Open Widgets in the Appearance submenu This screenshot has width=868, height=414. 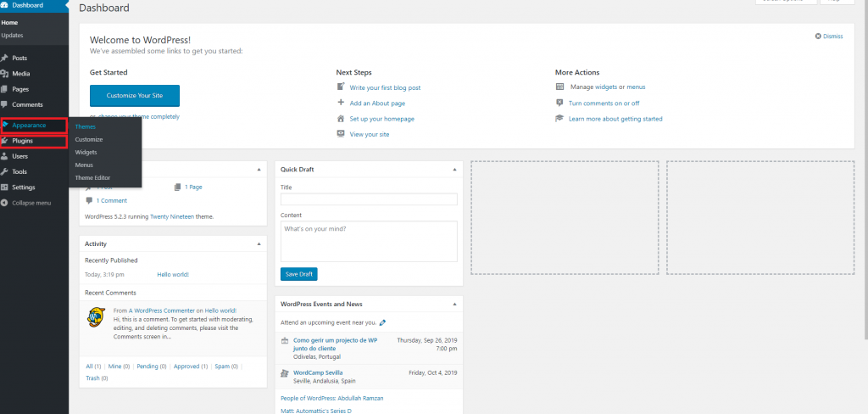pyautogui.click(x=86, y=153)
